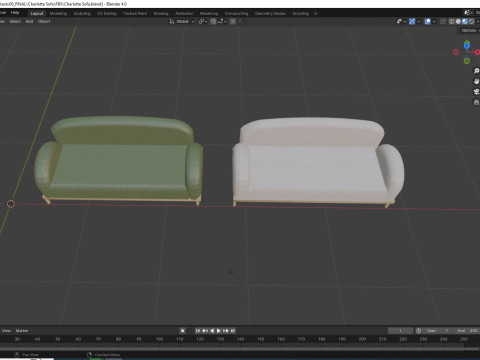
Task: Open the snapping options dropdown
Action: pos(222,21)
